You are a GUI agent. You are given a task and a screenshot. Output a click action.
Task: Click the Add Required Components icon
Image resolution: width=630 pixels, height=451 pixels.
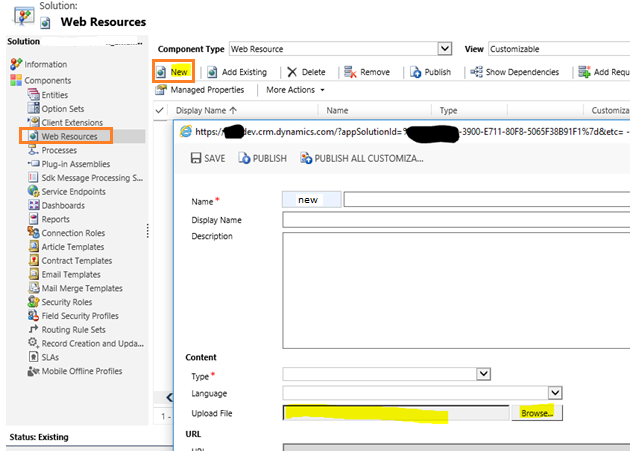click(584, 72)
